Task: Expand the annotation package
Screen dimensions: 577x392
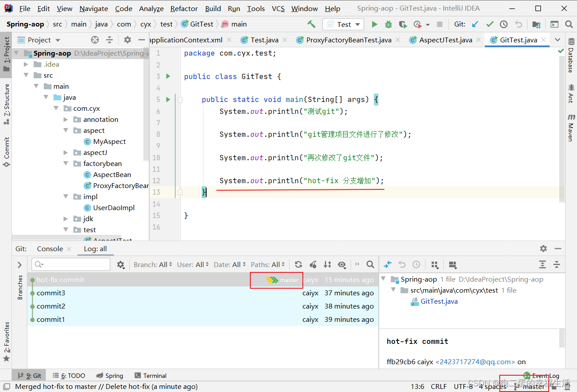Action: tap(66, 120)
